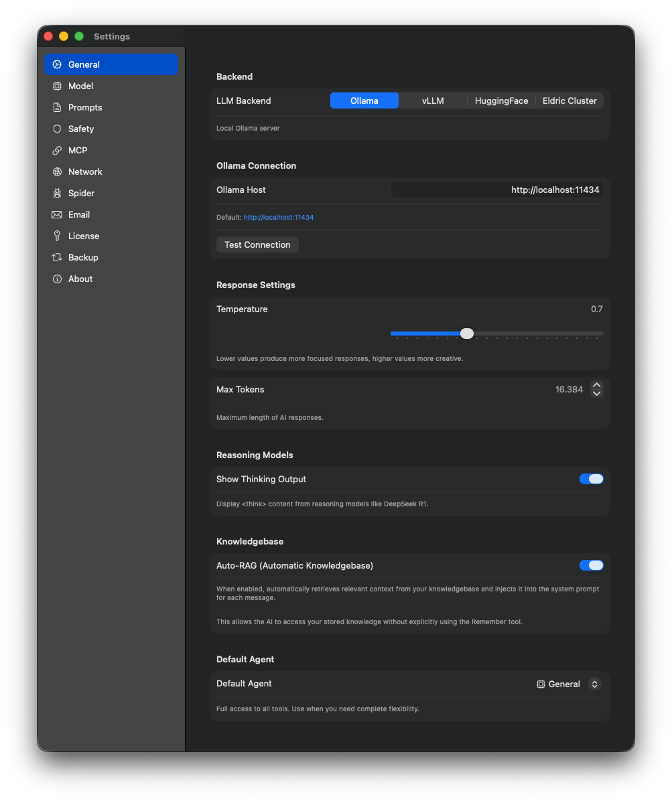
Task: Open MCP settings via the link icon
Action: pyautogui.click(x=57, y=150)
